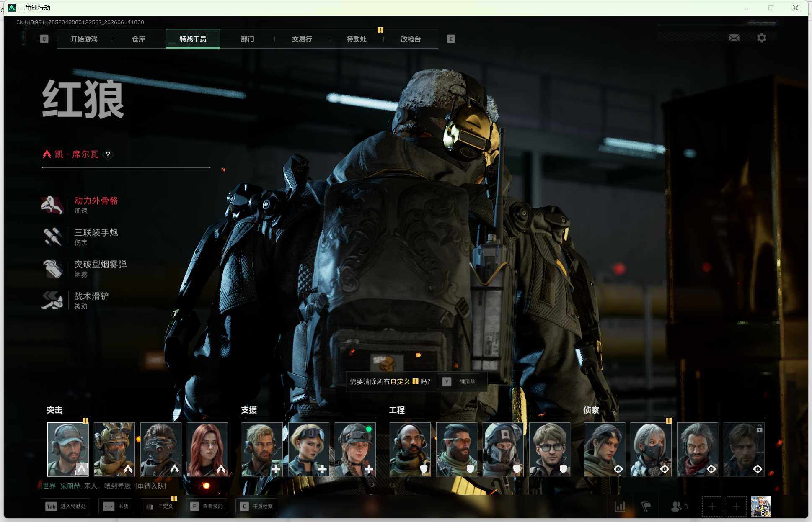Click the E key next-tab icon
The height and width of the screenshot is (522, 812).
click(x=451, y=39)
